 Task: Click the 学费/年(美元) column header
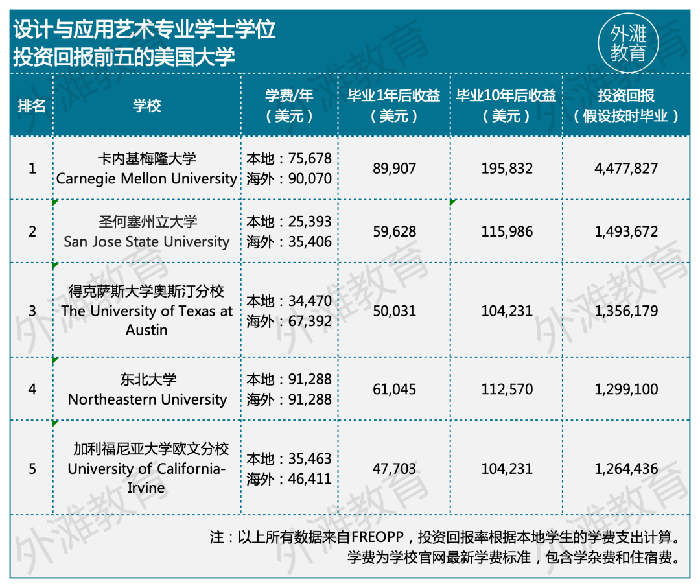pyautogui.click(x=289, y=106)
